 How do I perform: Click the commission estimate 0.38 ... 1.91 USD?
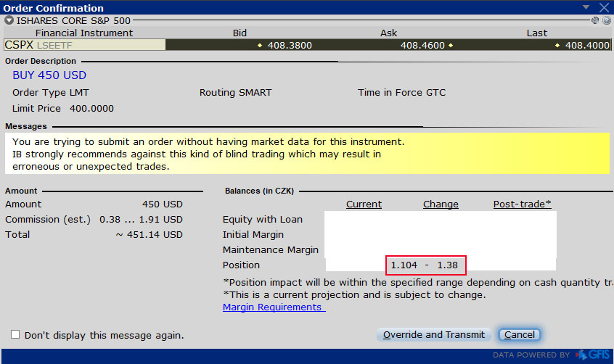click(x=141, y=220)
